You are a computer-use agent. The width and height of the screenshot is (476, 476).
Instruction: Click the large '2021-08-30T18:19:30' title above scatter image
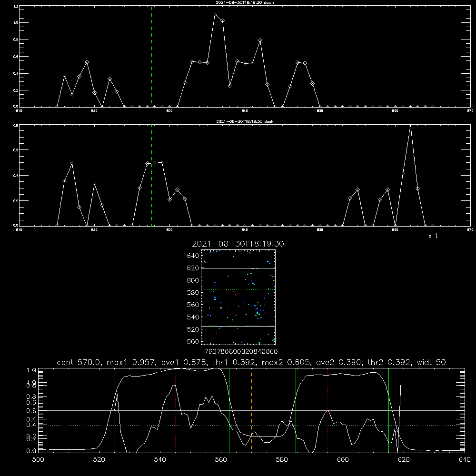238,244
